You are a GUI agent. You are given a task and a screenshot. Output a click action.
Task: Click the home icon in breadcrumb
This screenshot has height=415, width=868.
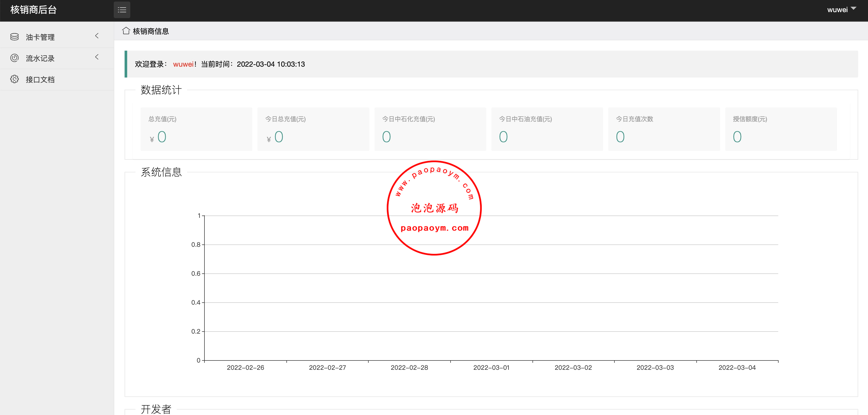[x=126, y=31]
